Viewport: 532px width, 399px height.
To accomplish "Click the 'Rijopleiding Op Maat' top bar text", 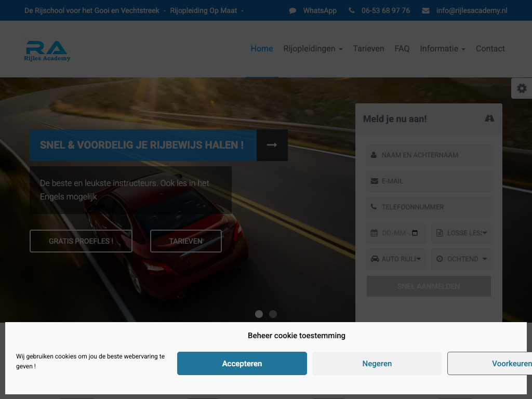I will [204, 10].
